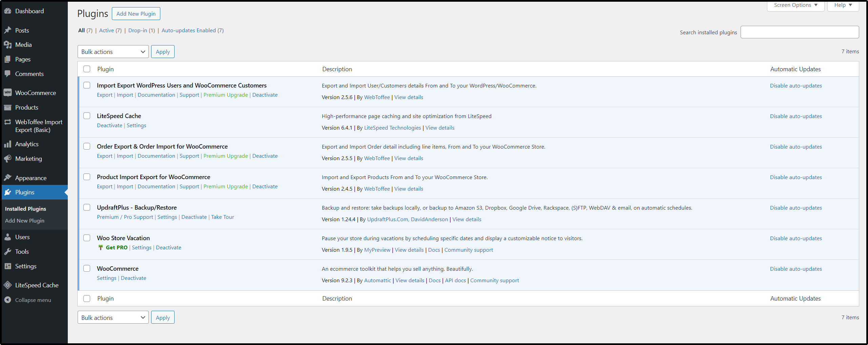Click the Settings sliders icon in sidebar
Viewport: 868px width, 345px height.
tap(7, 266)
